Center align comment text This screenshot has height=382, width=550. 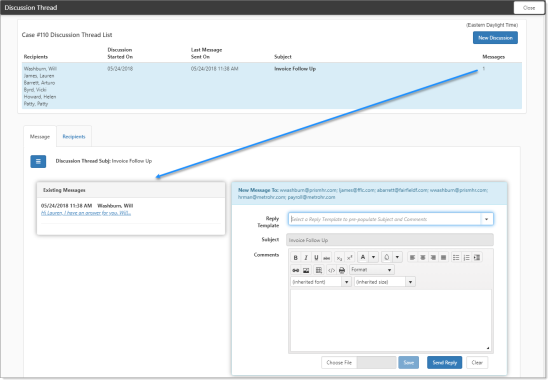[x=423, y=258]
